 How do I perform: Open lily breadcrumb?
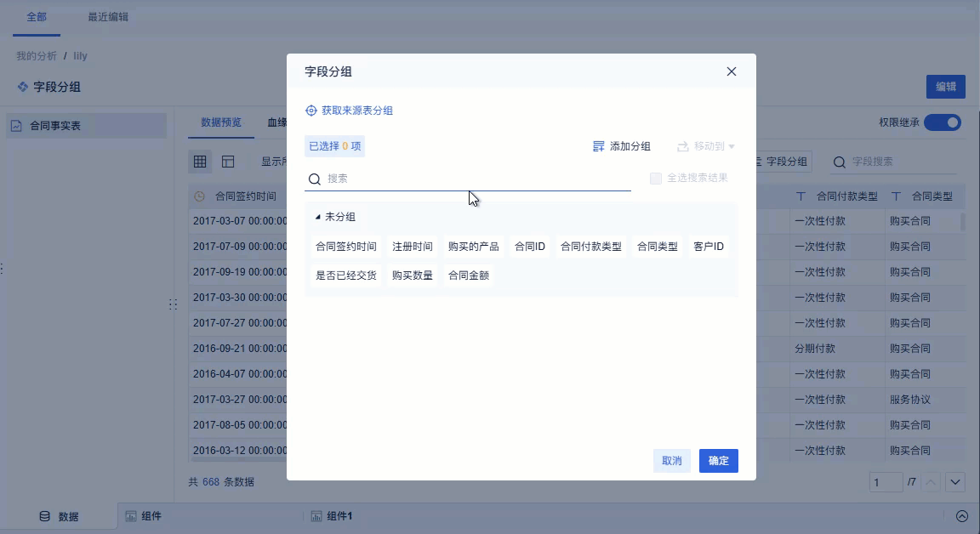(80, 55)
